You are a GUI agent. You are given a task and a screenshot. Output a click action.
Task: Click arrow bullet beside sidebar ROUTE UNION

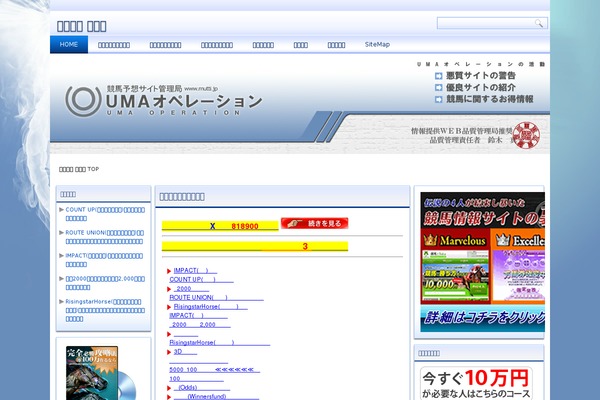tap(61, 233)
